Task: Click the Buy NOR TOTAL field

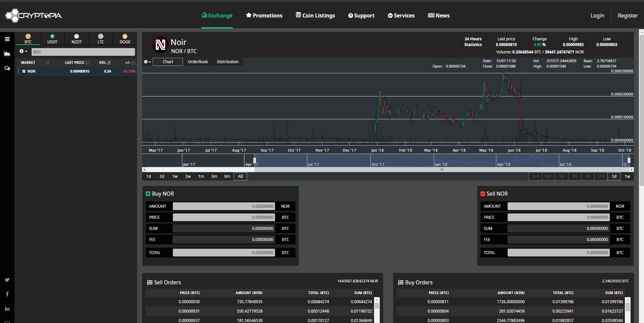Action: point(224,253)
